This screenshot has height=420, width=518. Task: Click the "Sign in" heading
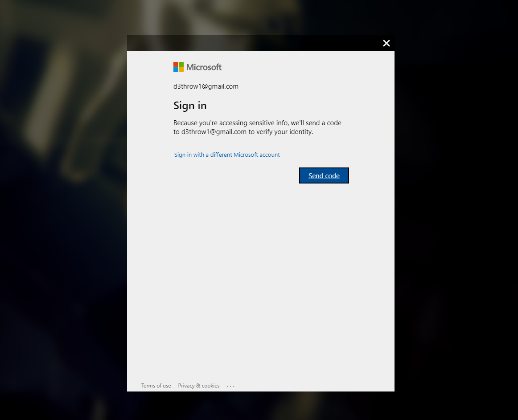[x=190, y=106]
